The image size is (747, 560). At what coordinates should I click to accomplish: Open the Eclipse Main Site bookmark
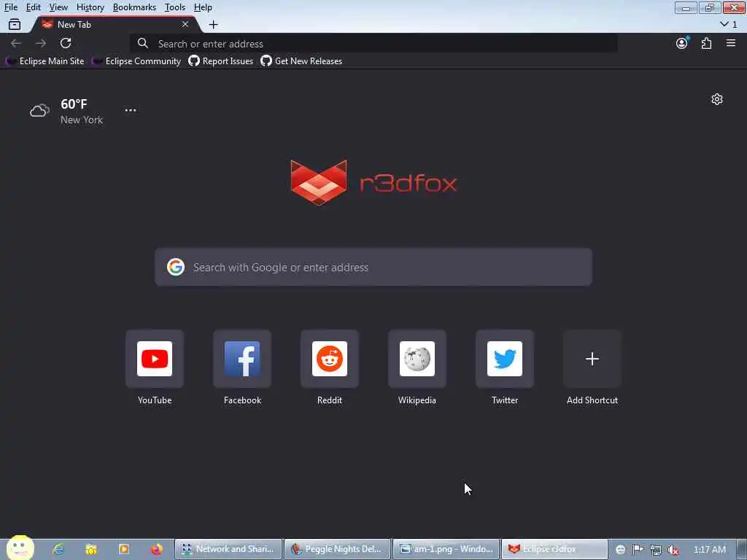click(x=45, y=61)
